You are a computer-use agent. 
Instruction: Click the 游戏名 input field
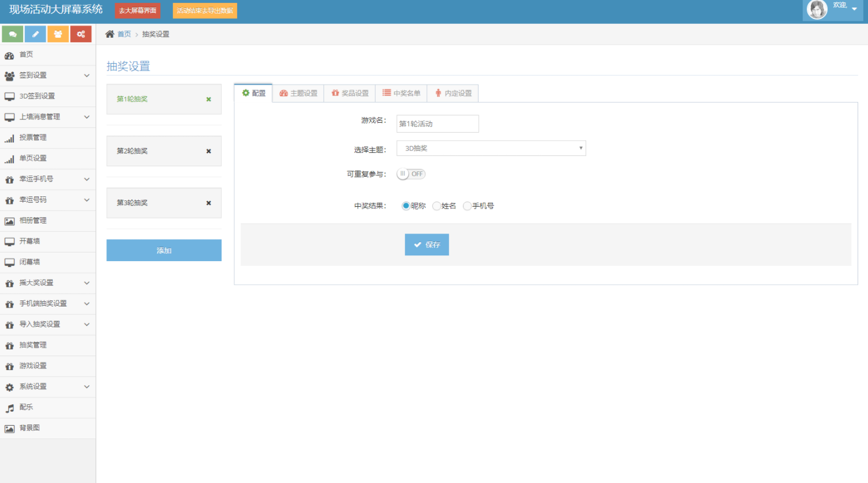pyautogui.click(x=437, y=123)
